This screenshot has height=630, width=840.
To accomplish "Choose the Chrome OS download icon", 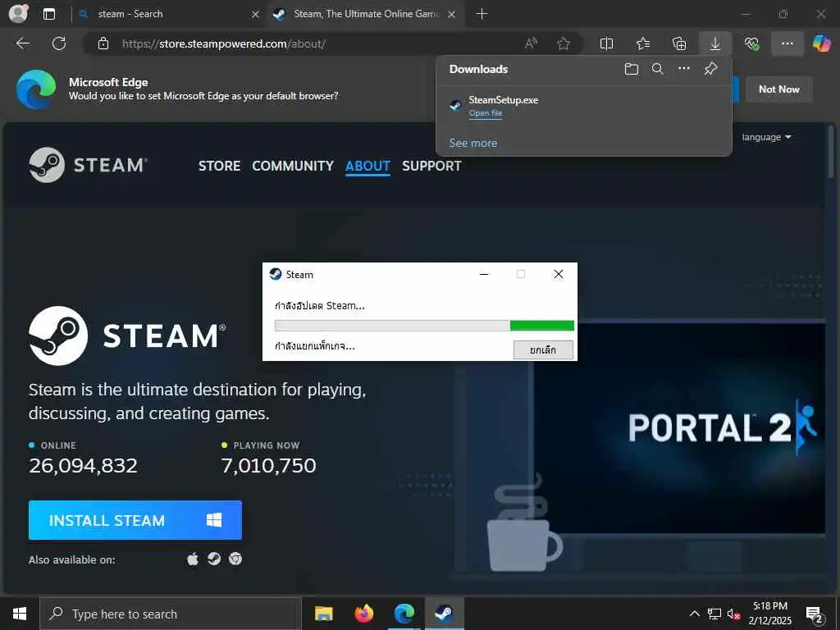I will (x=235, y=559).
